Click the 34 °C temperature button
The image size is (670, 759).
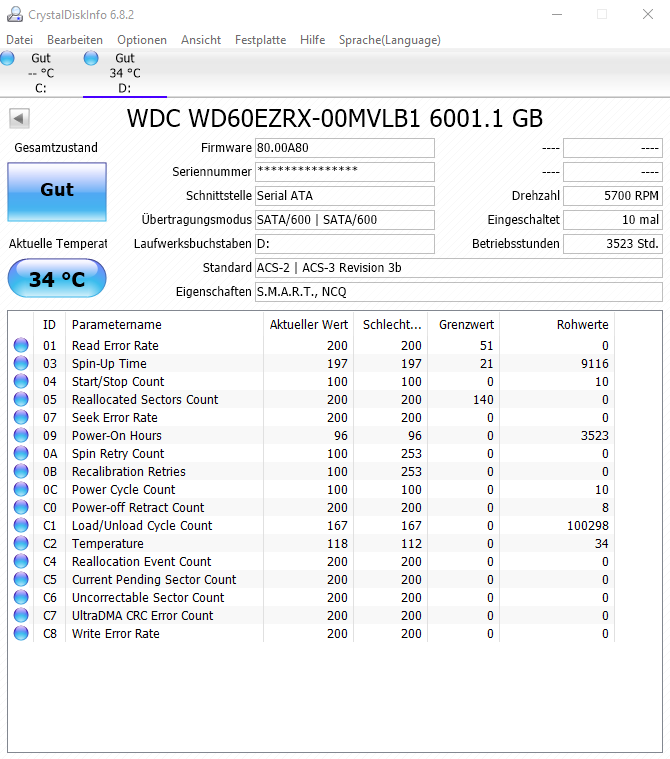click(x=57, y=278)
